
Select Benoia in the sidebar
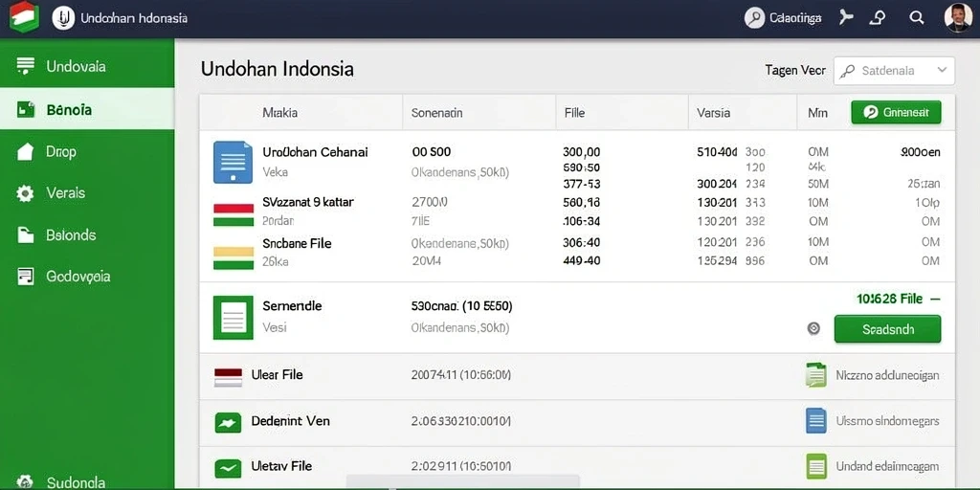point(87,109)
